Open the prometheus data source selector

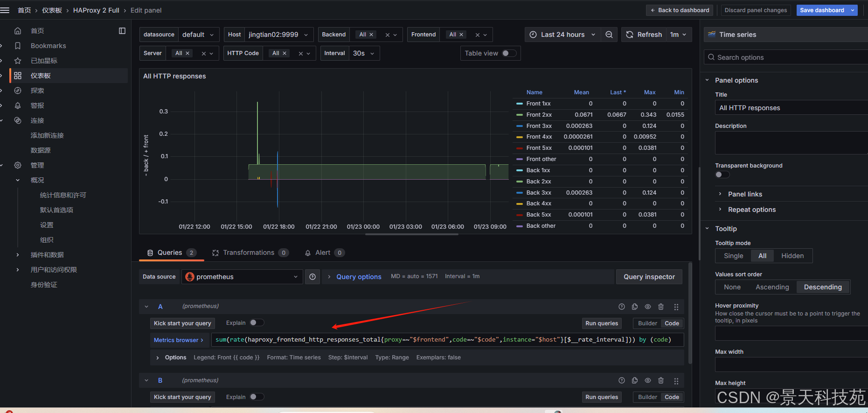(x=242, y=277)
